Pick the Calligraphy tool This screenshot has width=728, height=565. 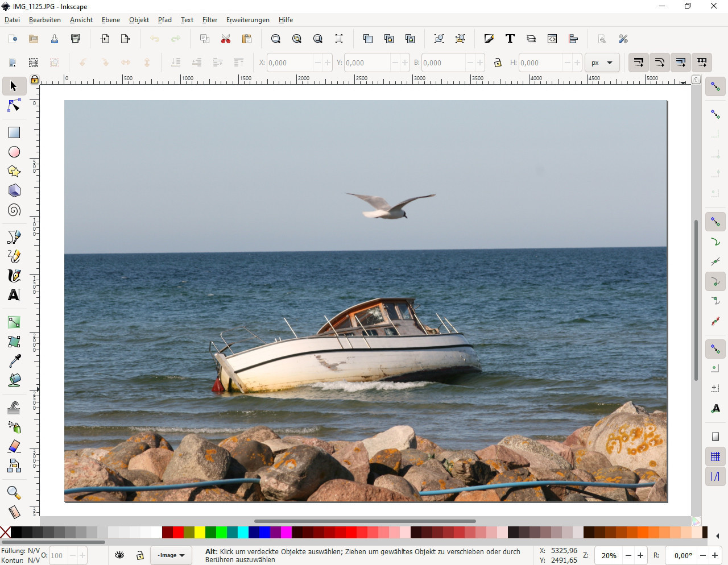pyautogui.click(x=14, y=276)
